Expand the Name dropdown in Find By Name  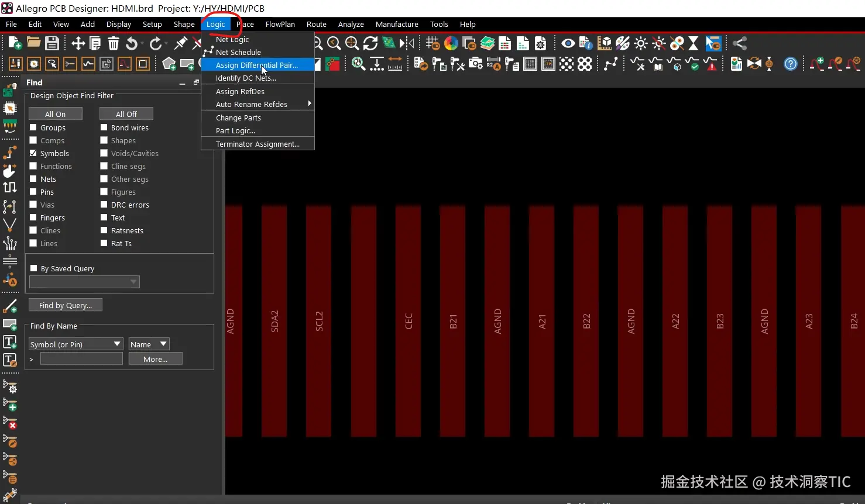[x=149, y=344]
